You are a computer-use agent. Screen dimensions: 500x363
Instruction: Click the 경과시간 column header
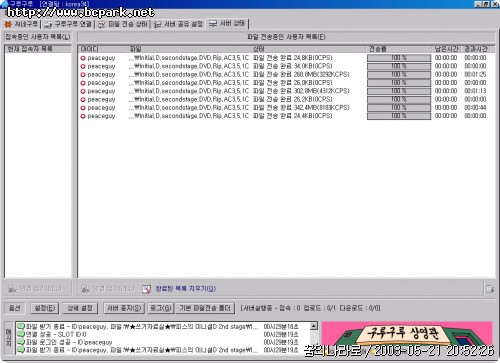point(476,49)
